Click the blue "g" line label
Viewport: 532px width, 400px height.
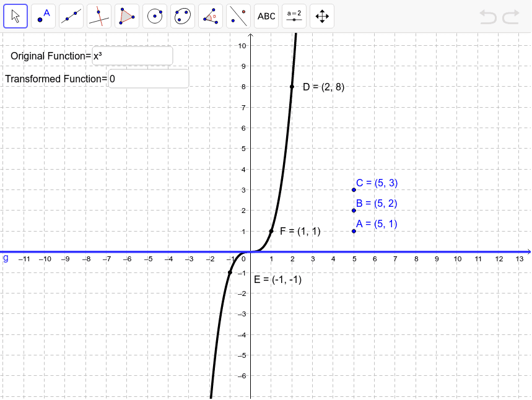coord(6,258)
